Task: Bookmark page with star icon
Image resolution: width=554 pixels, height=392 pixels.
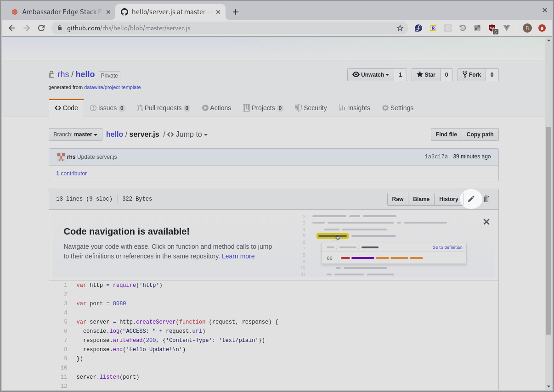Action: pyautogui.click(x=400, y=28)
